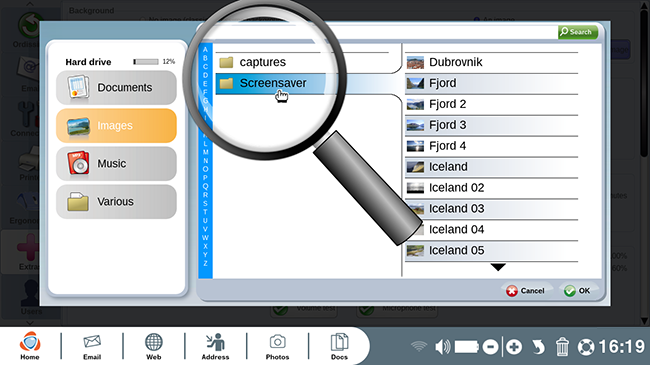Open the Home icon in bottom bar
650x365 pixels.
30,342
